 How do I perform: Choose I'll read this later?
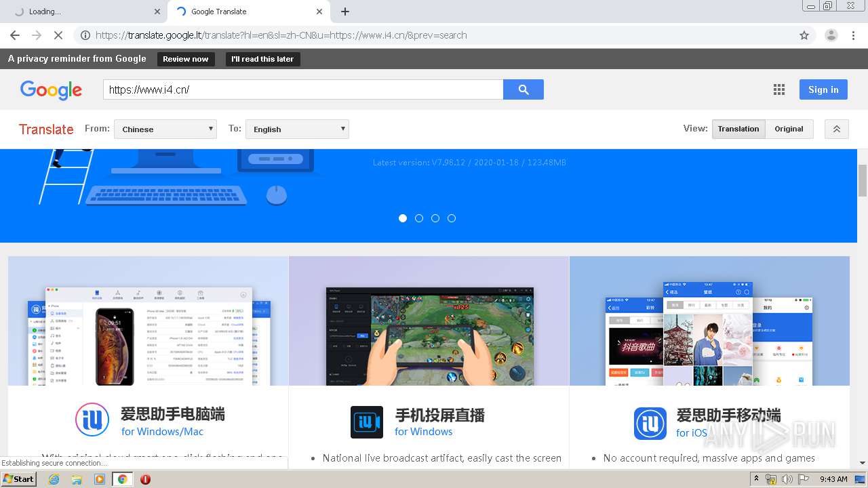[262, 59]
